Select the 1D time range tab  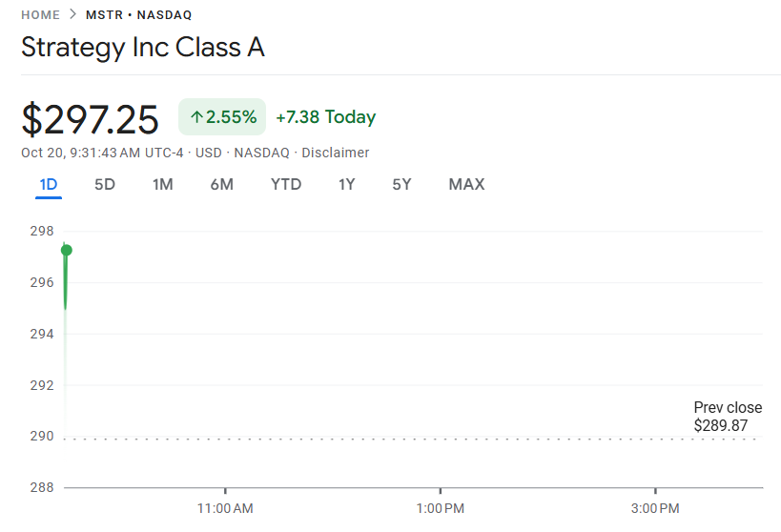tap(49, 184)
